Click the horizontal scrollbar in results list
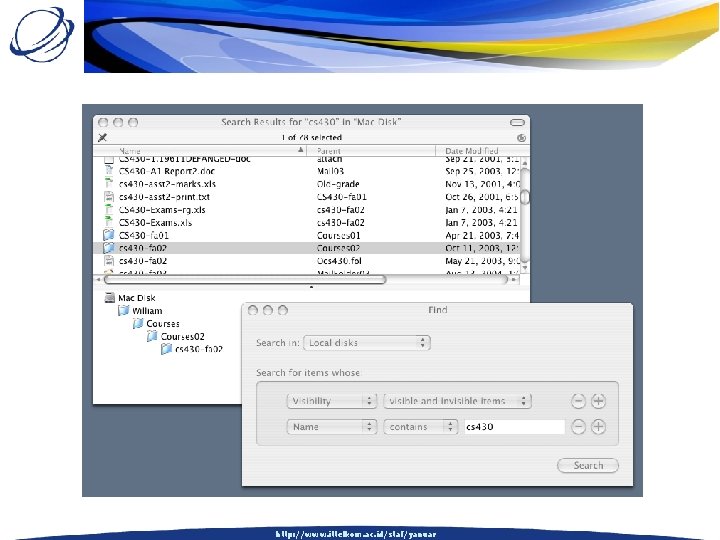This screenshot has width=720, height=540. tap(245, 279)
